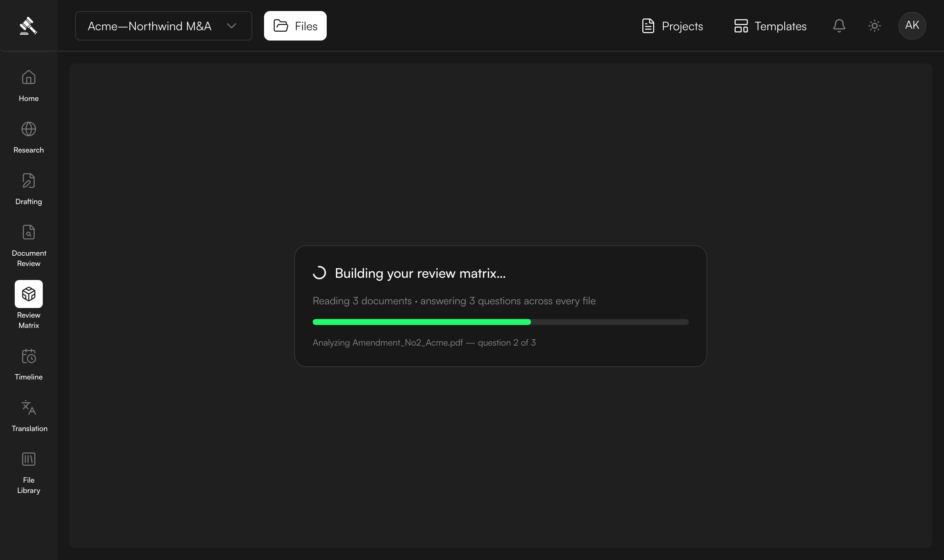Open the Research globe icon
Image resolution: width=944 pixels, height=560 pixels.
pos(29,129)
